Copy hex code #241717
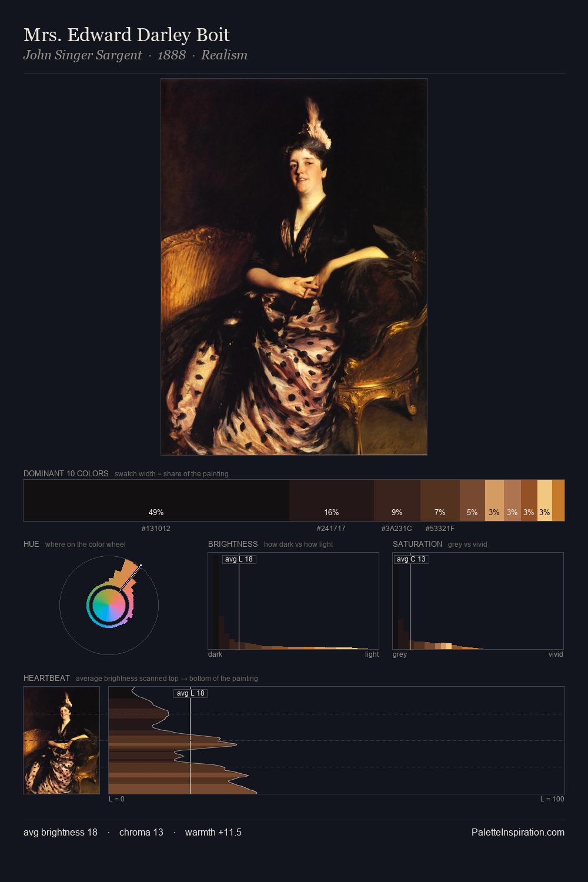588x882 pixels. point(331,529)
